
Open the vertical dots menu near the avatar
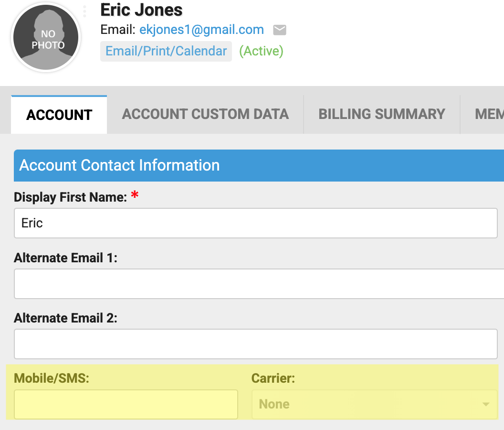tap(84, 11)
